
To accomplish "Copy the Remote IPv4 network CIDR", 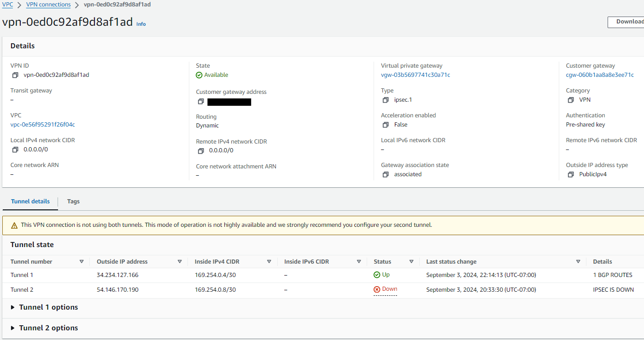I will click(x=200, y=150).
